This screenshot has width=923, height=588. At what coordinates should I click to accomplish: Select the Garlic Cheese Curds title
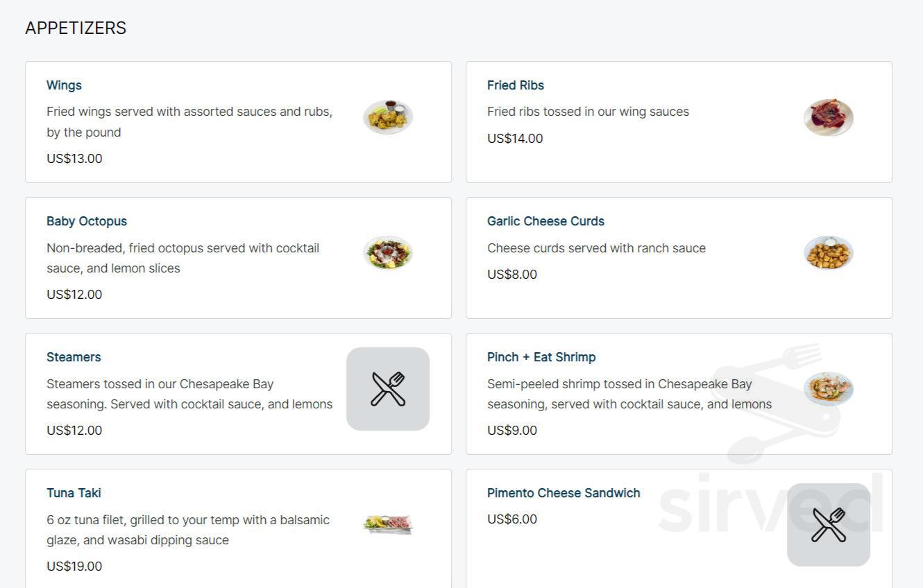tap(545, 221)
